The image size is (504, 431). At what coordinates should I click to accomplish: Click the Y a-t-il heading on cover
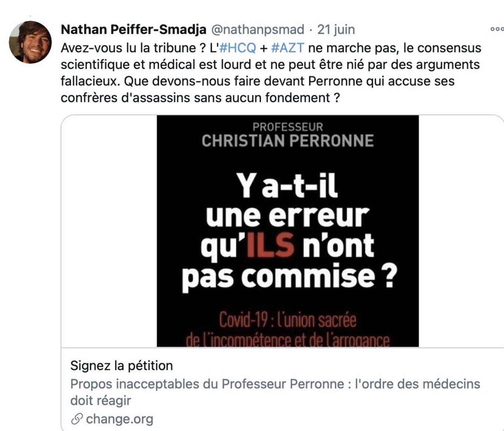287,185
